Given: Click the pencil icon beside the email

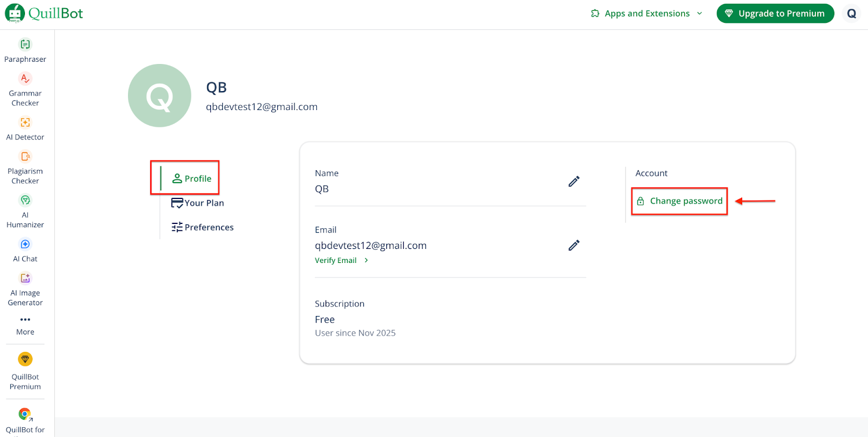Looking at the screenshot, I should [574, 246].
